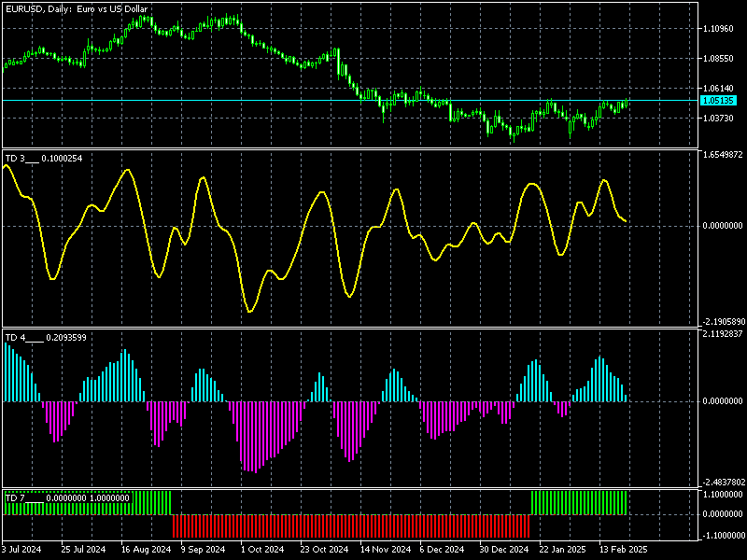Click the cyan 1.05135 current price tag

click(x=718, y=101)
